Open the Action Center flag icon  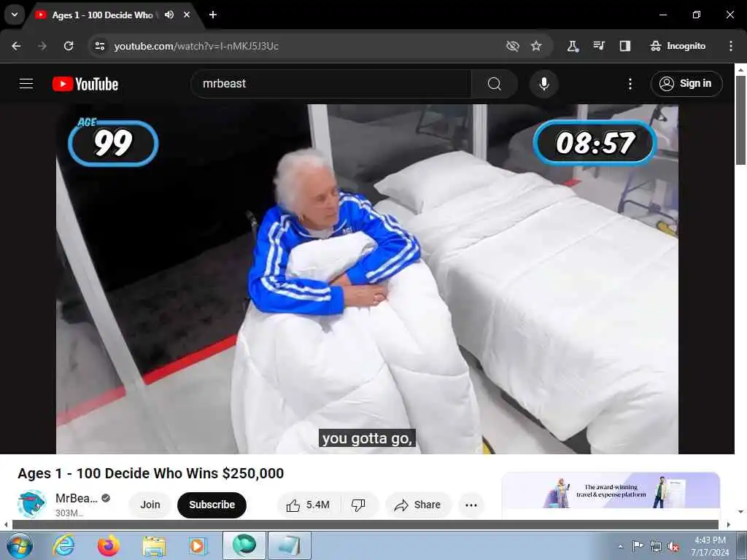[638, 546]
